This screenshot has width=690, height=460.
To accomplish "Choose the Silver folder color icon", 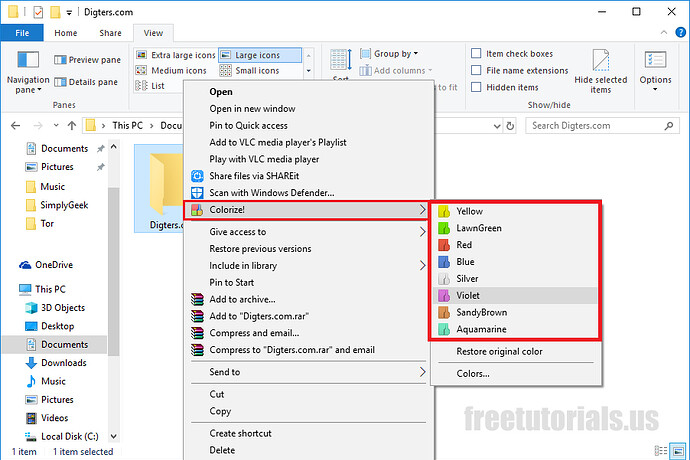I will [444, 279].
